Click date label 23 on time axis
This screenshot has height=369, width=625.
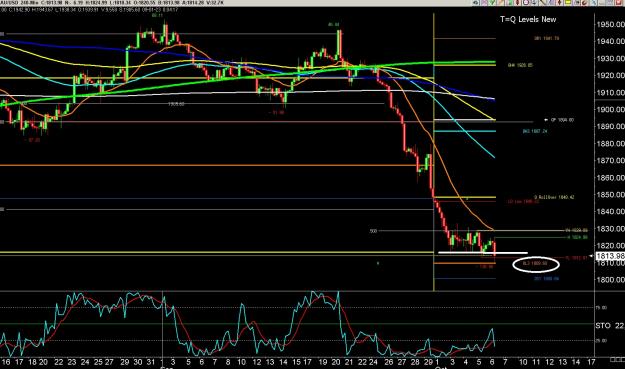tap(72, 362)
